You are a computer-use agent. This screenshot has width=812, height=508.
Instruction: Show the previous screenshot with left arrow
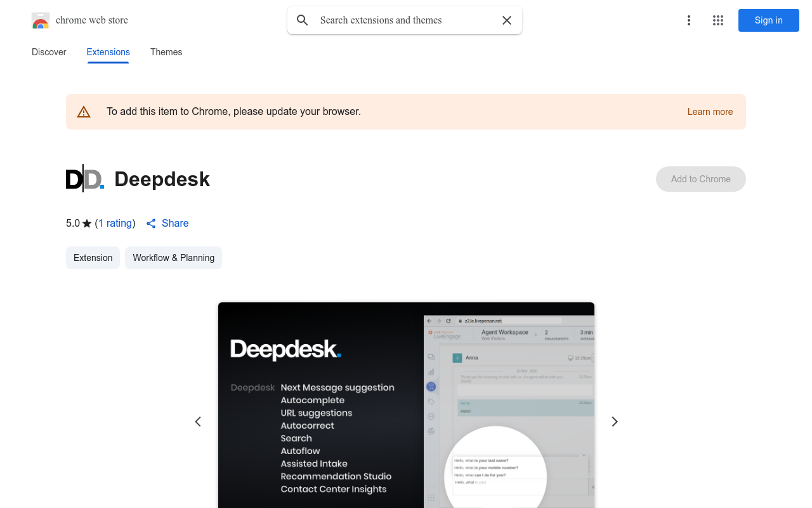(x=198, y=422)
